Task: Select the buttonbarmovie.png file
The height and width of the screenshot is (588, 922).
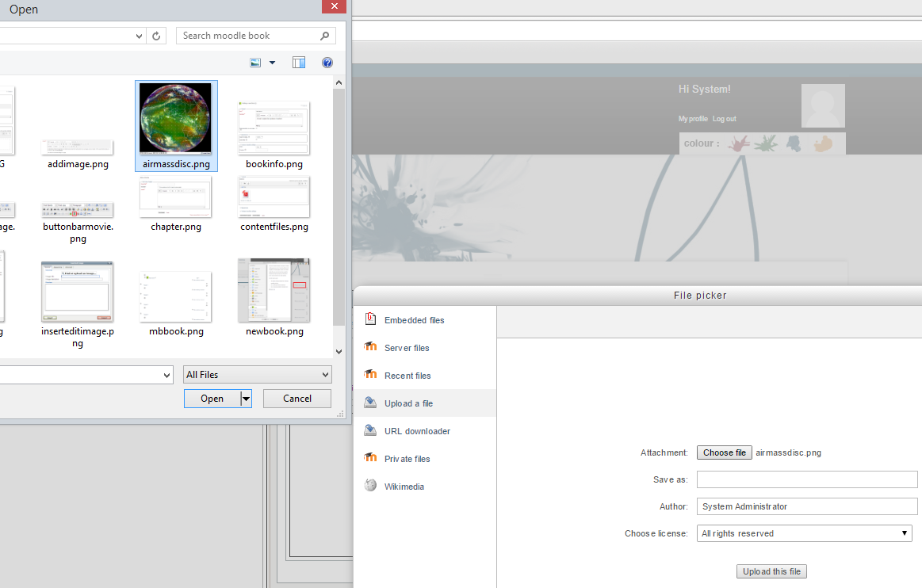Action: [78, 223]
